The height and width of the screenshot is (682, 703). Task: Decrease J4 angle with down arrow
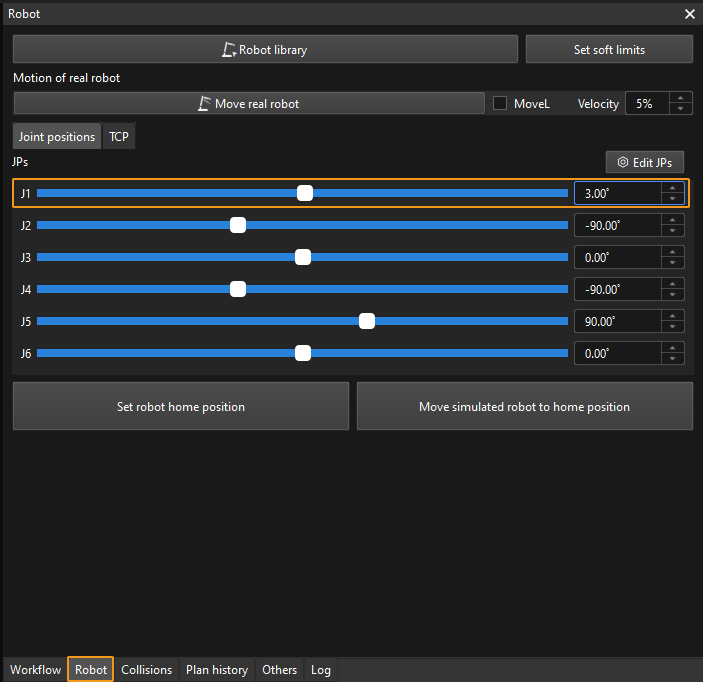point(673,295)
